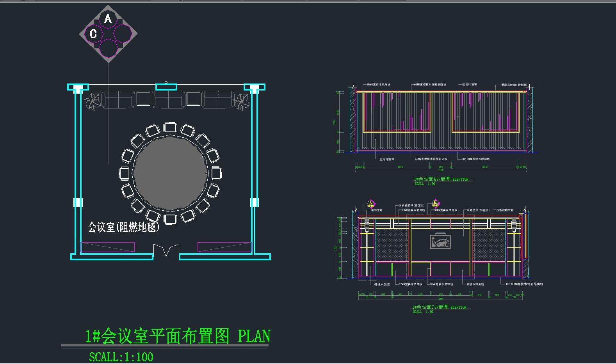Select the gray round conference table

click(170, 172)
